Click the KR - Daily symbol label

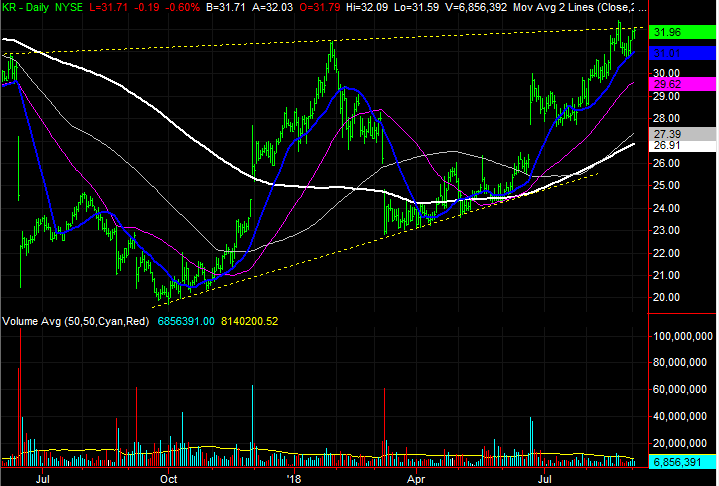26,7
